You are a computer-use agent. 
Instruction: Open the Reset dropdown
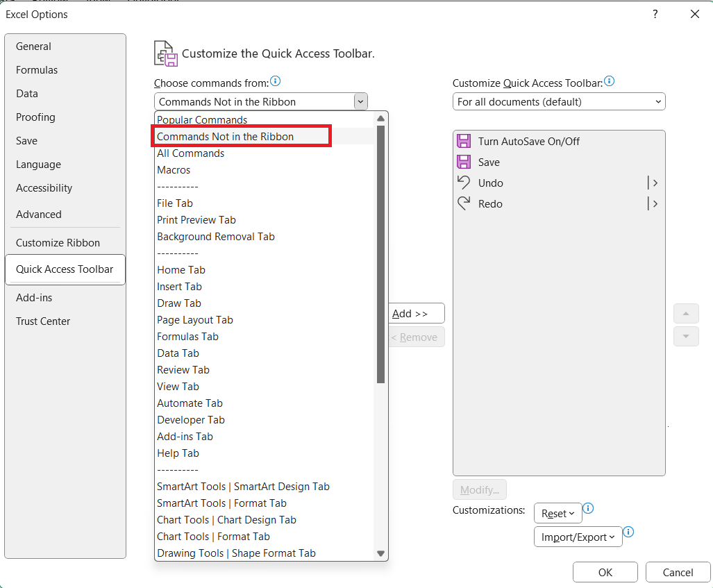557,513
